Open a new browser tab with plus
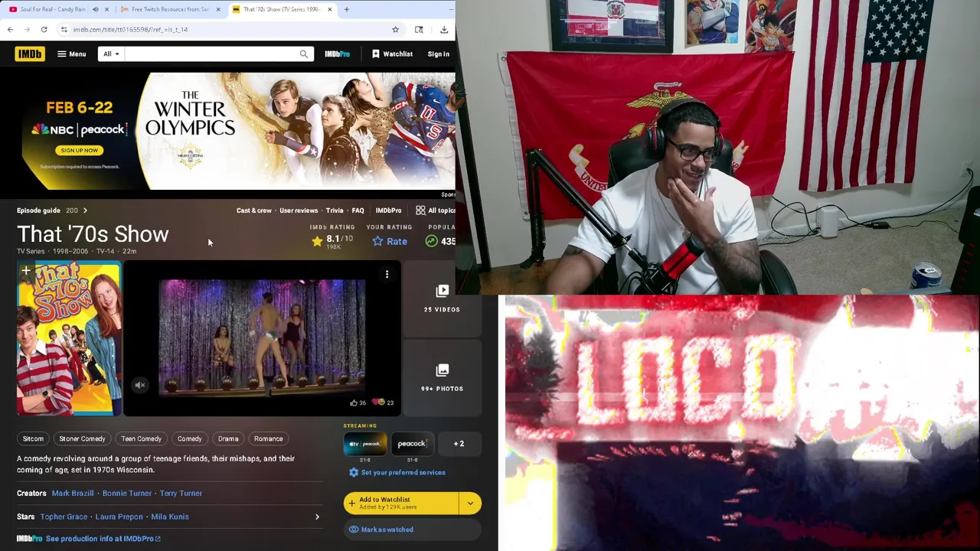The image size is (980, 551). (x=346, y=9)
